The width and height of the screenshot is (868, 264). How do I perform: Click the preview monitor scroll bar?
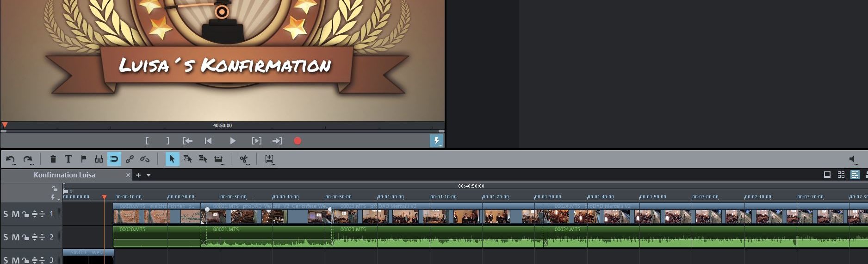pyautogui.click(x=223, y=131)
